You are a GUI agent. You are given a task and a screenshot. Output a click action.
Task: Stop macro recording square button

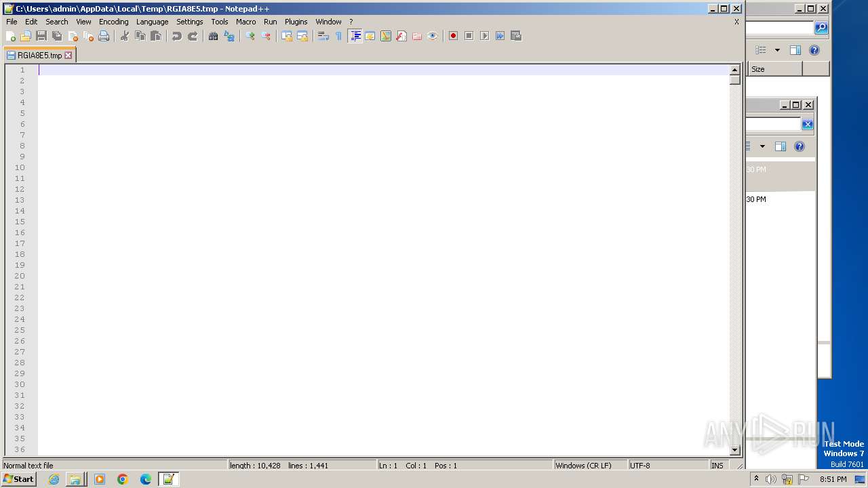(x=469, y=36)
